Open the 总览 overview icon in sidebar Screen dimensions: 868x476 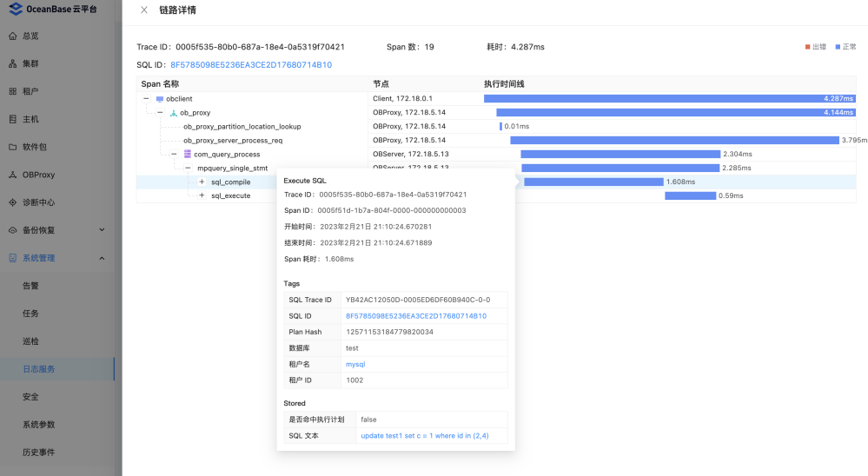point(13,36)
